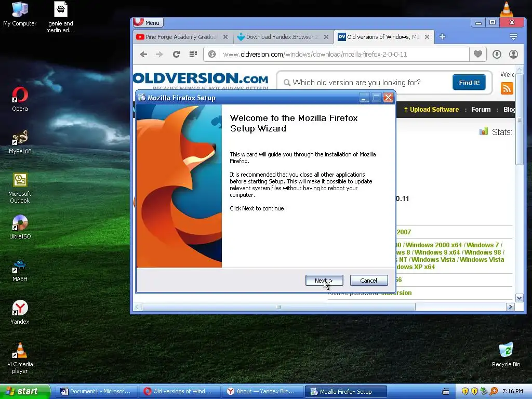
Task: Open MASH desktop shortcut
Action: [x=20, y=270]
